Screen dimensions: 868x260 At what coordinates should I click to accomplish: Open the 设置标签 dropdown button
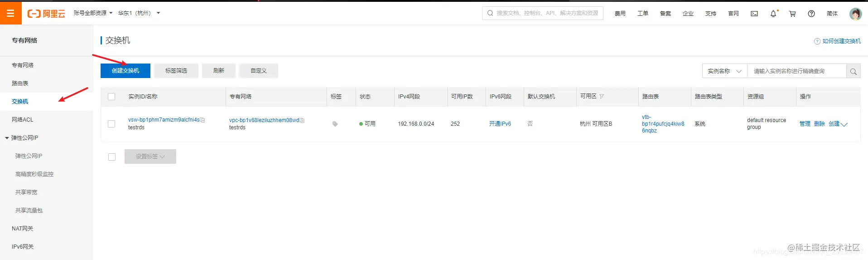coord(150,157)
